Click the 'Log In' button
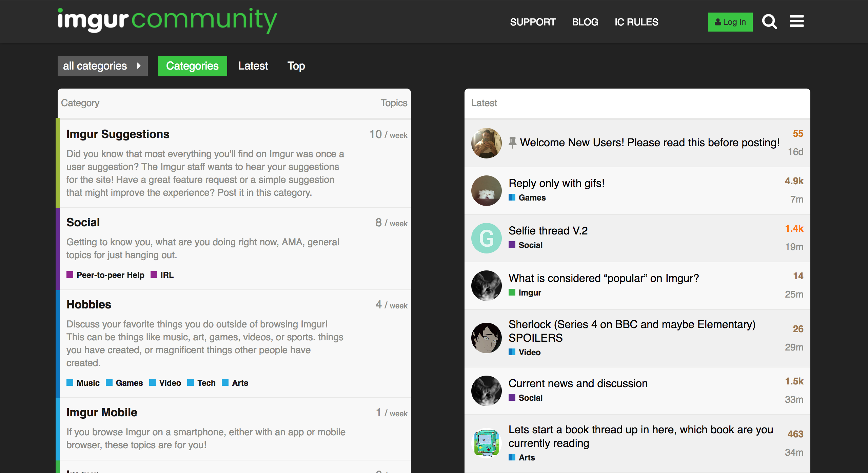868x473 pixels. (x=730, y=22)
